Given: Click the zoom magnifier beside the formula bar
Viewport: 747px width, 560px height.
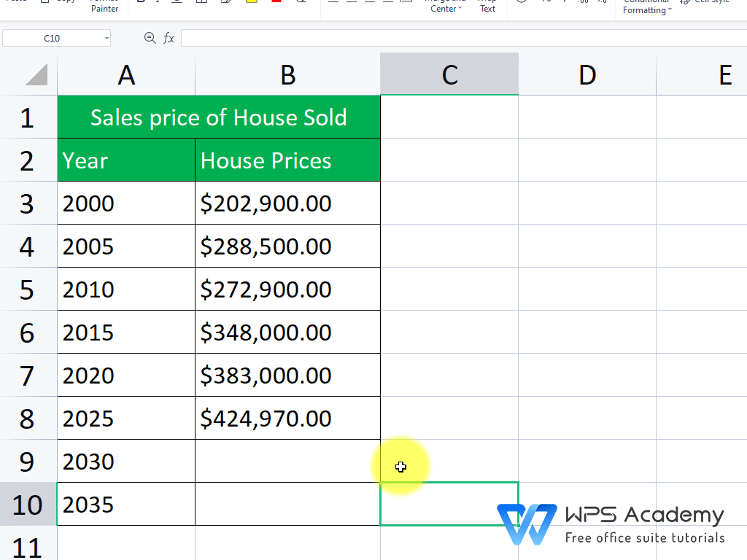Looking at the screenshot, I should pos(150,38).
